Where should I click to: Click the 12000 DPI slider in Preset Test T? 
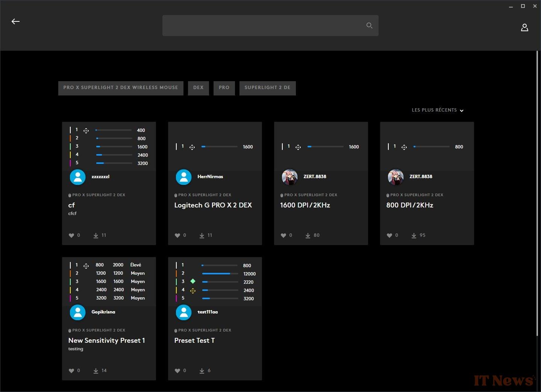(220, 274)
